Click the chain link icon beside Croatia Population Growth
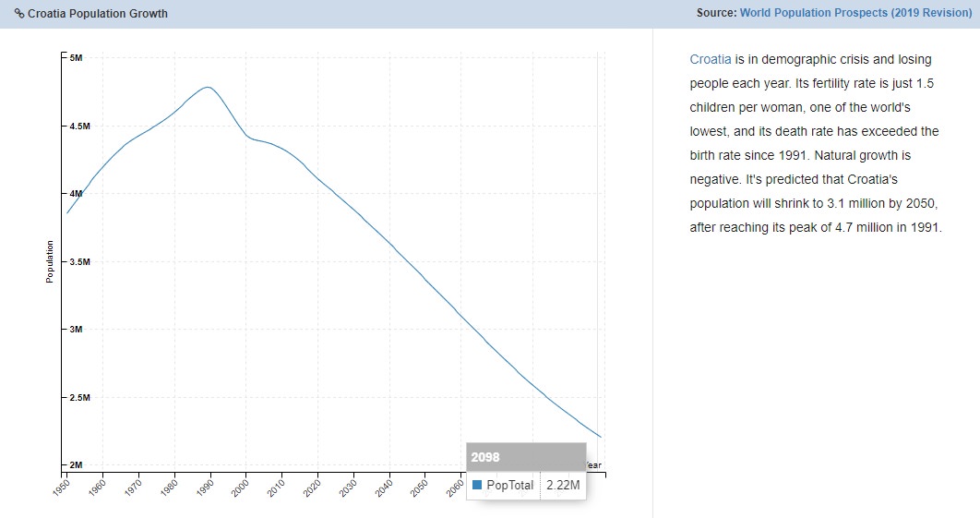980x518 pixels. coord(19,13)
